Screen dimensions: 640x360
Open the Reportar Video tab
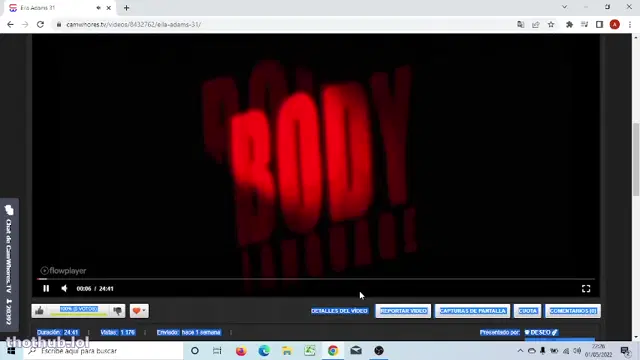click(403, 311)
